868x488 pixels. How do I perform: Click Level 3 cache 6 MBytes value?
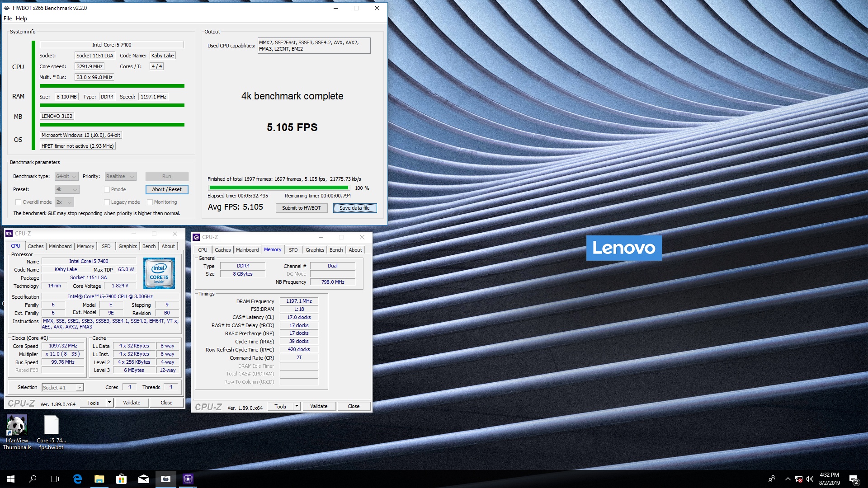coord(134,370)
